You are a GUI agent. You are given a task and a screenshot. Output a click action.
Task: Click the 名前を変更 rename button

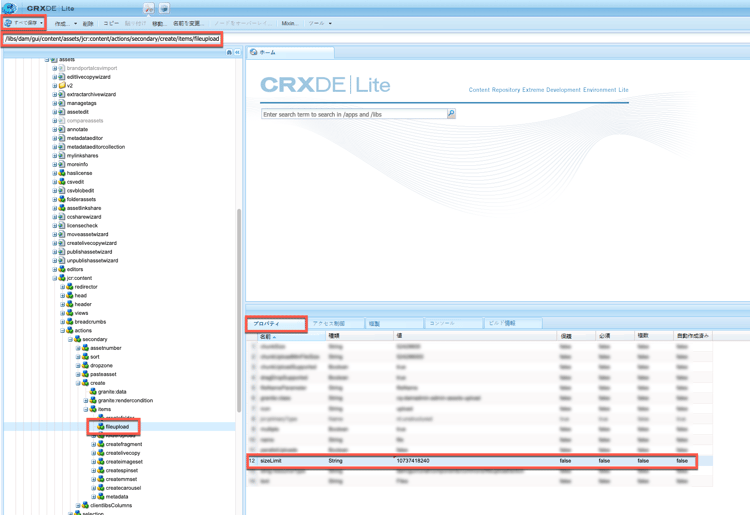coord(188,23)
